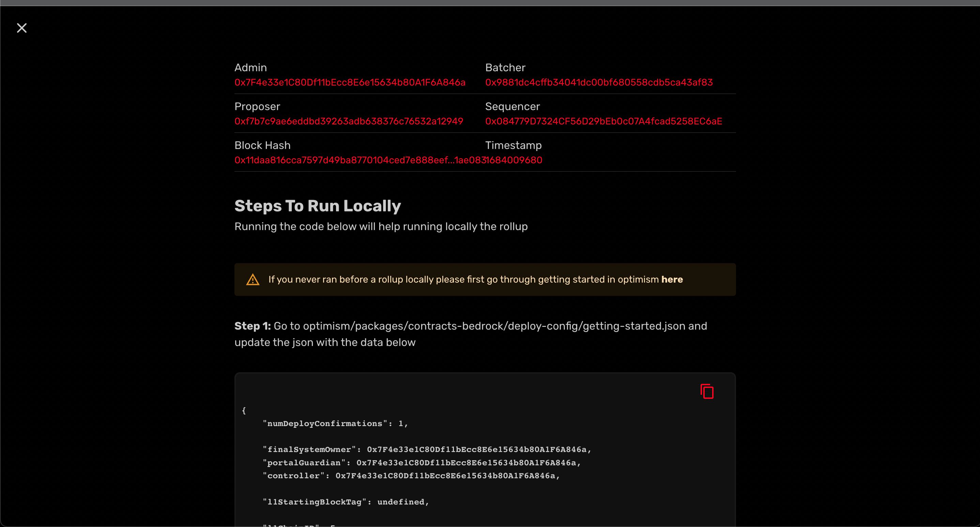Image resolution: width=980 pixels, height=527 pixels.
Task: Click 'Running the code below' description text
Action: pyautogui.click(x=381, y=226)
